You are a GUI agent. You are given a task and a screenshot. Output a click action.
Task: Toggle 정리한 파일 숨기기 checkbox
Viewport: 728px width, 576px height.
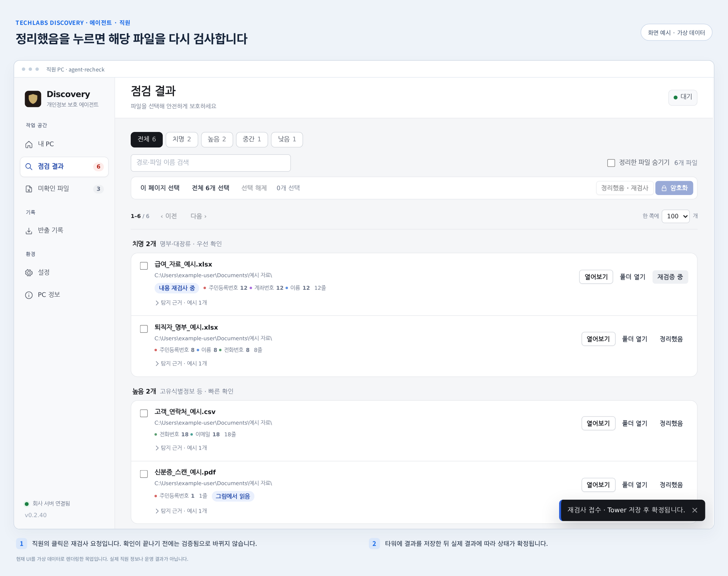[x=611, y=163]
